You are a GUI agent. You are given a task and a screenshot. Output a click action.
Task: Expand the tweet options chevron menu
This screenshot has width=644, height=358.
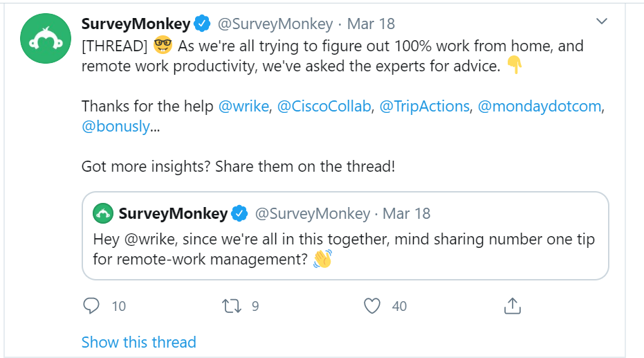tap(602, 21)
